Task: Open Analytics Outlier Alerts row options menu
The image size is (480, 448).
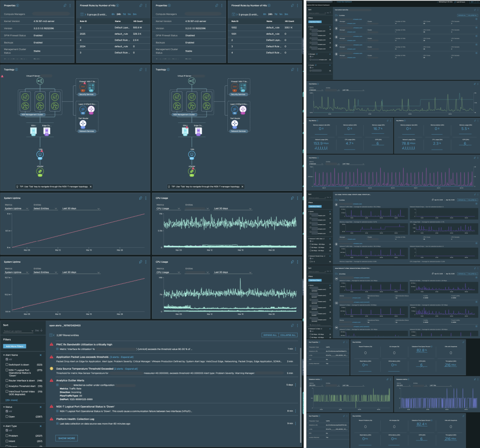Action: (296, 385)
